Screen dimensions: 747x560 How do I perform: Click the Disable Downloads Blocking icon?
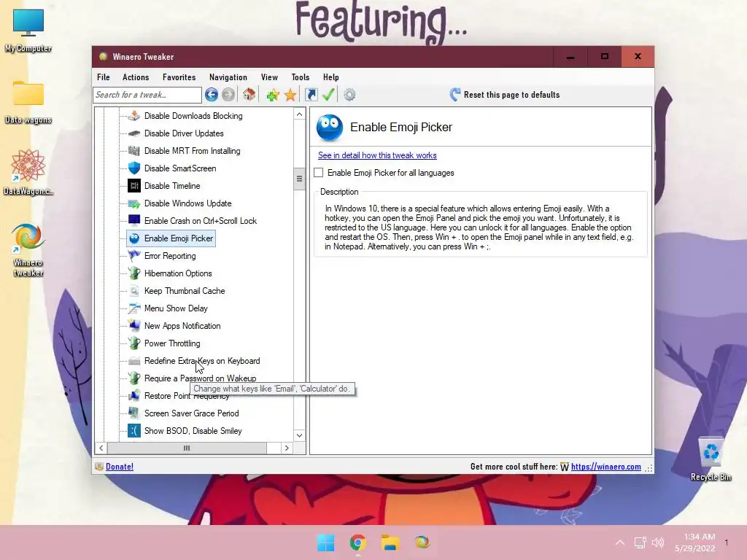point(134,116)
